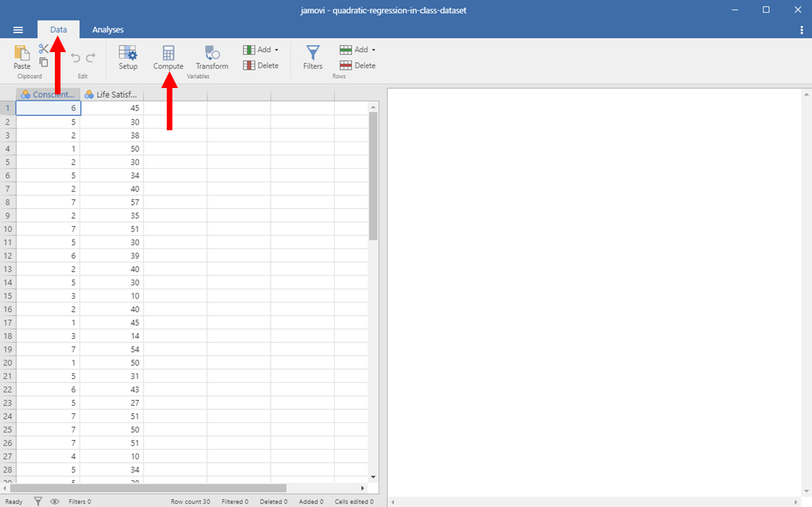Click the Paste clipboard icon

pos(22,57)
